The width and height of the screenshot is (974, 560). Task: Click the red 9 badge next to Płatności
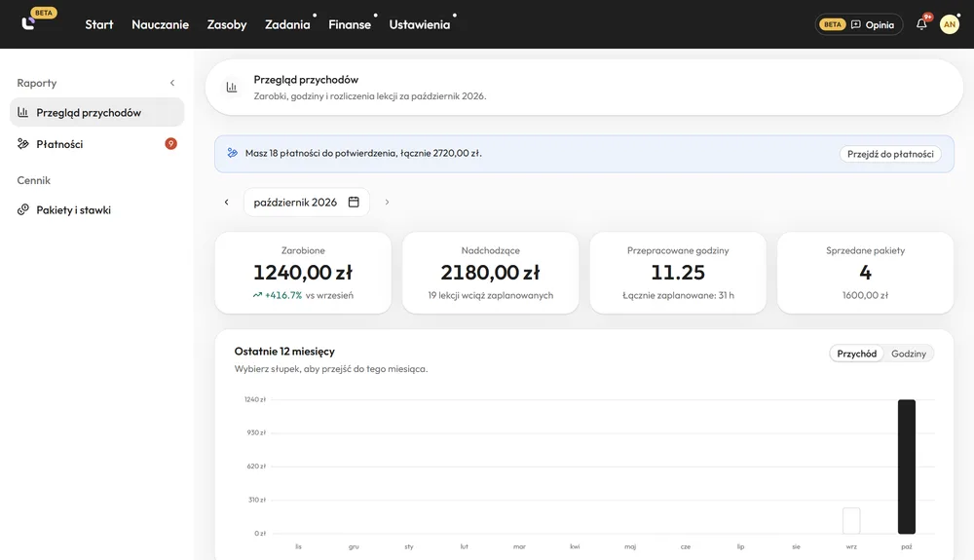[x=170, y=143]
